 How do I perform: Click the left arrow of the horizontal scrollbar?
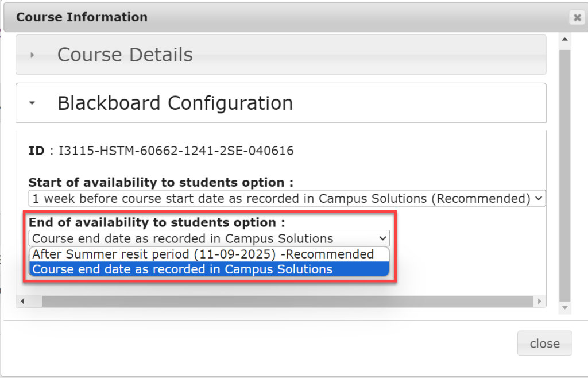23,300
